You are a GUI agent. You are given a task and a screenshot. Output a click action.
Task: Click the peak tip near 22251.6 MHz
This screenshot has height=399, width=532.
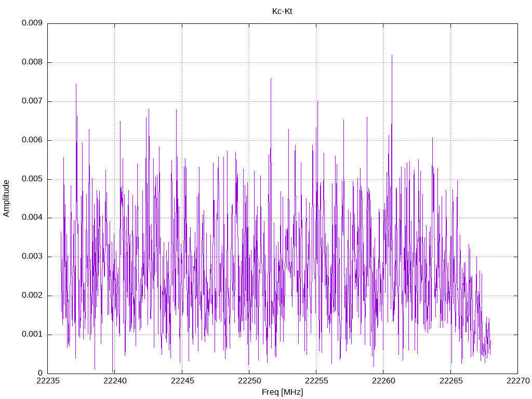tap(271, 79)
